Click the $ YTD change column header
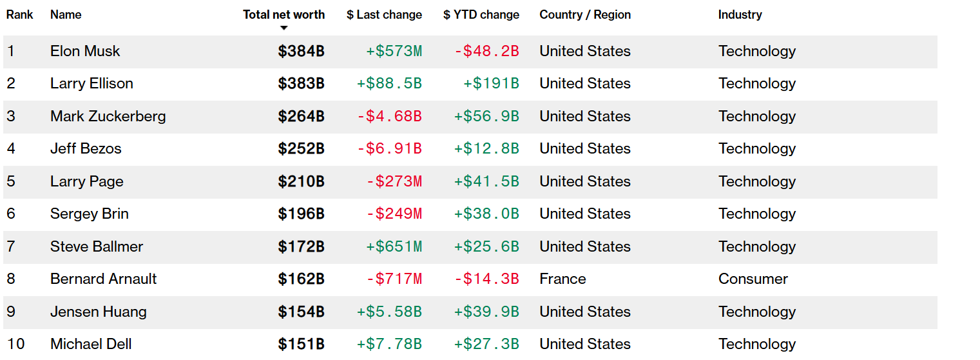 (x=481, y=14)
